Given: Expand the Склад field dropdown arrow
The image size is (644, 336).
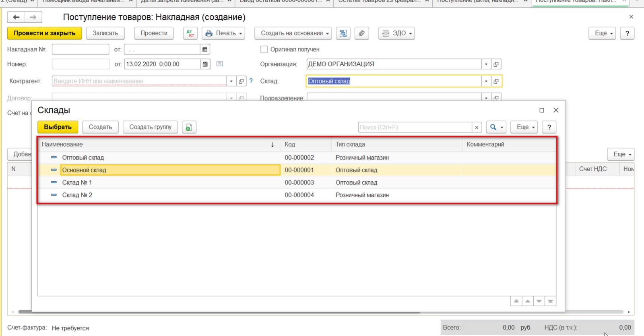Looking at the screenshot, I should point(486,81).
